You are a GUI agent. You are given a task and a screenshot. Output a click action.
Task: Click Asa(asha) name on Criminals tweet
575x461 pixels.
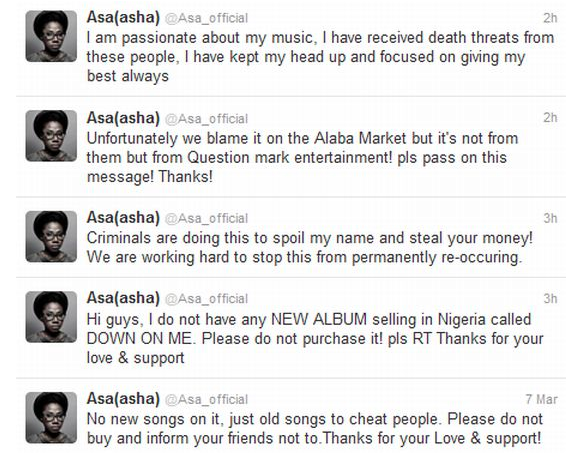[x=123, y=217]
